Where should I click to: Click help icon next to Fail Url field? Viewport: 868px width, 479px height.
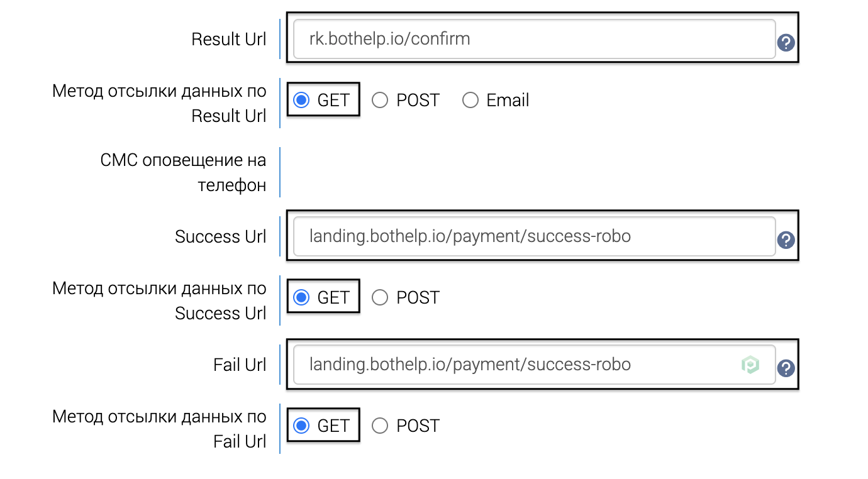(786, 368)
